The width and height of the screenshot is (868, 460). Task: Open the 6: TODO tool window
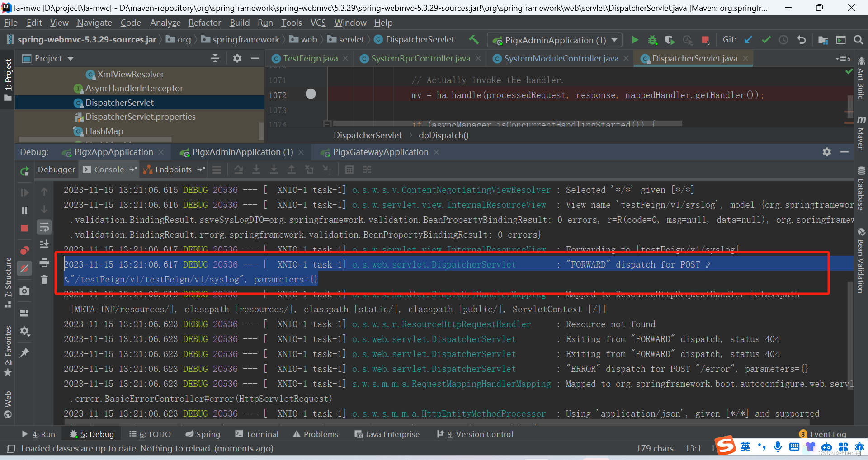click(150, 434)
